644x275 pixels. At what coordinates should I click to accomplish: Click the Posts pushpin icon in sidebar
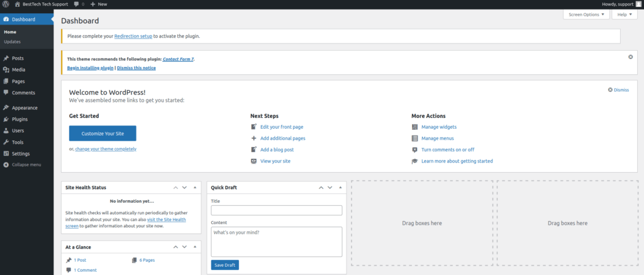coord(6,58)
